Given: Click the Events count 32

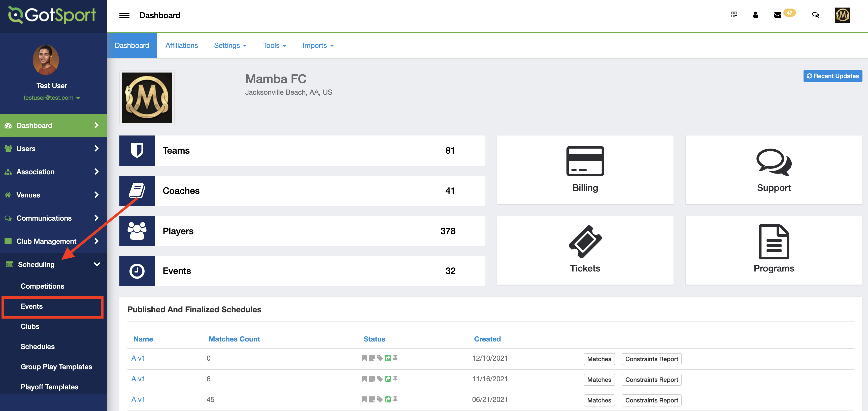Looking at the screenshot, I should point(450,271).
